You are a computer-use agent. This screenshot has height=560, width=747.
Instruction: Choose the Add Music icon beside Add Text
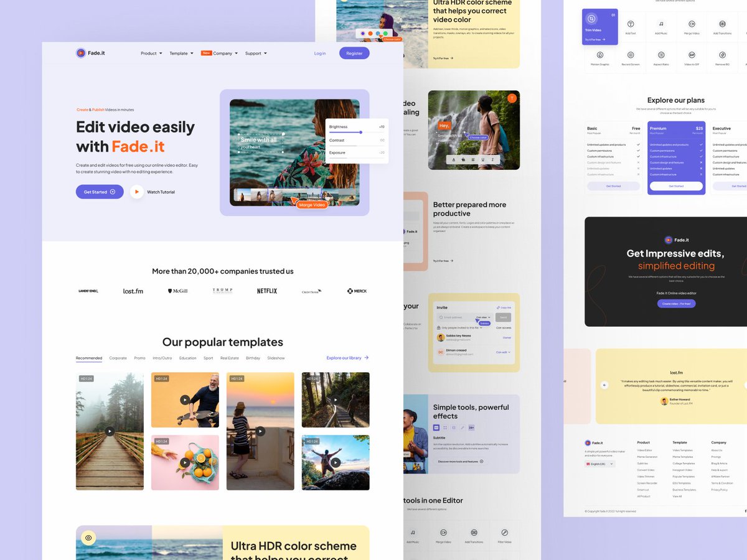[x=661, y=24]
